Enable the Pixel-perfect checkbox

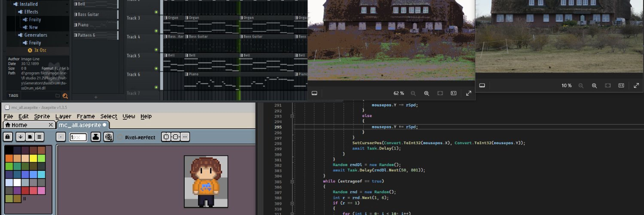(x=120, y=137)
